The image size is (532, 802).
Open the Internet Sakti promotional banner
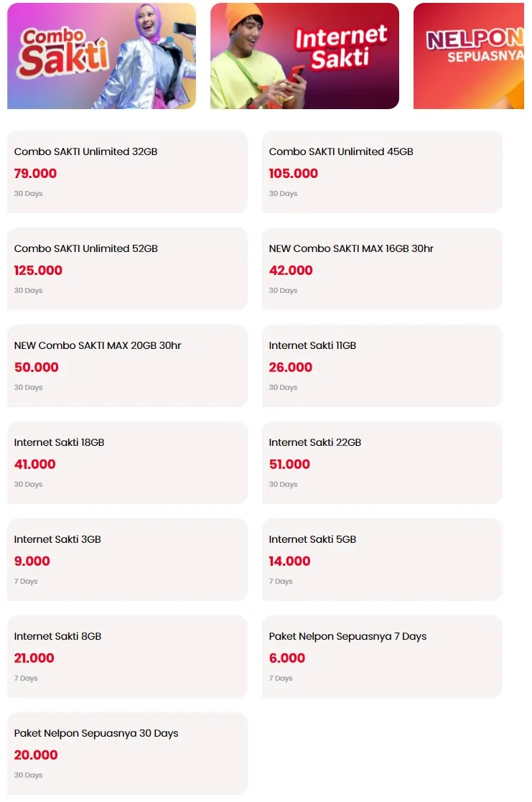pos(304,55)
